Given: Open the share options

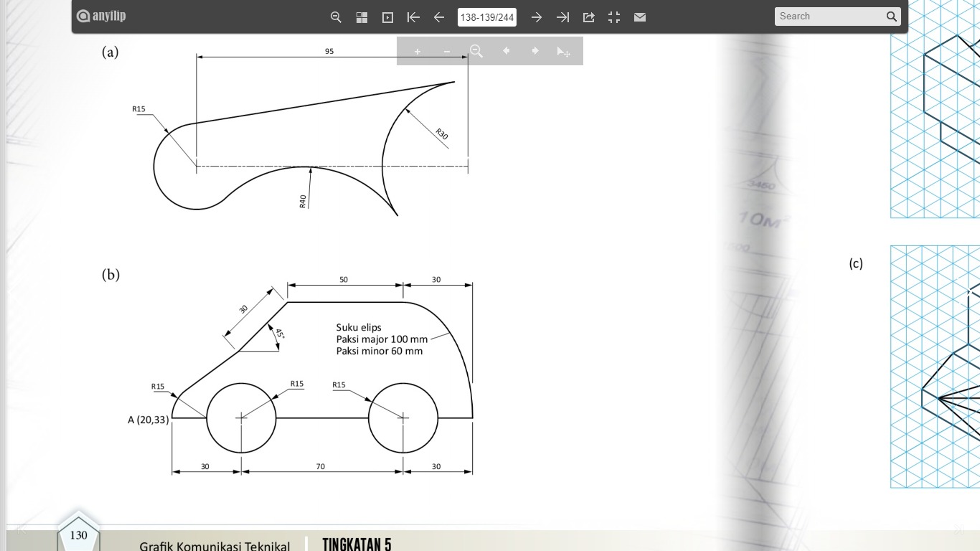Looking at the screenshot, I should click(588, 17).
